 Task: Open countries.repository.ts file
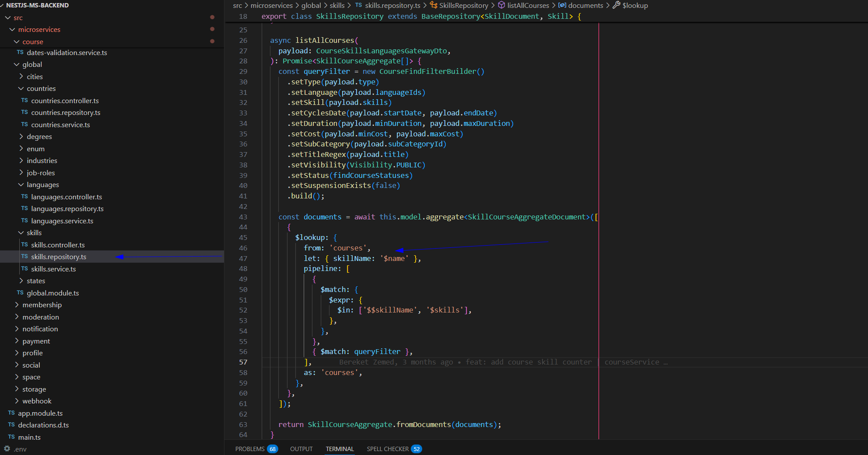coord(66,112)
